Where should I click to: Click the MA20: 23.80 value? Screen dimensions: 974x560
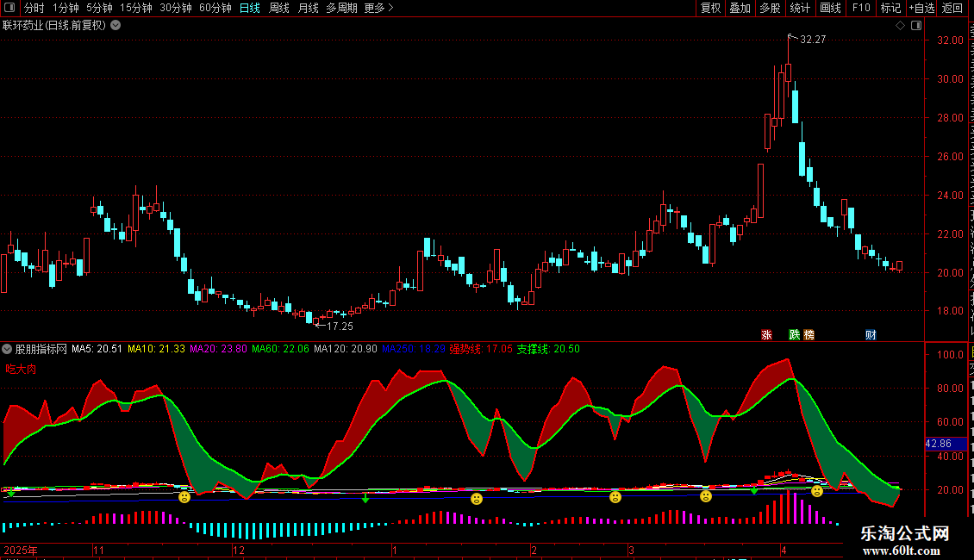click(218, 349)
